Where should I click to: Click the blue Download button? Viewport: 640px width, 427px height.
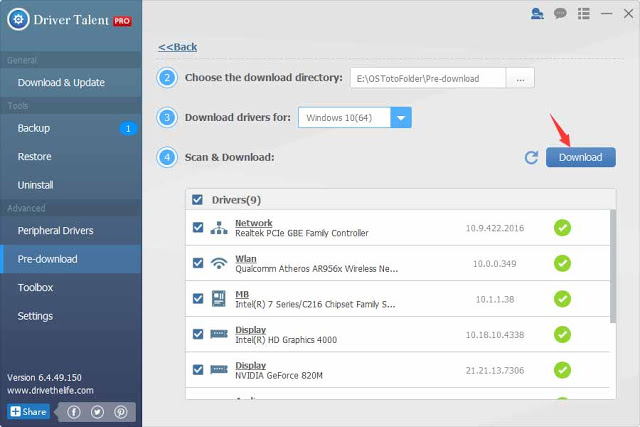(x=580, y=157)
